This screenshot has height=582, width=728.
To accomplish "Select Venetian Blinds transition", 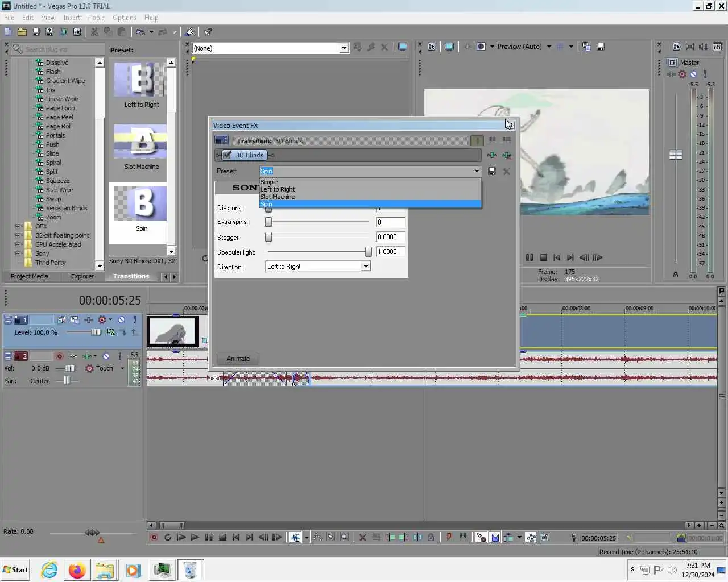I will click(x=67, y=208).
